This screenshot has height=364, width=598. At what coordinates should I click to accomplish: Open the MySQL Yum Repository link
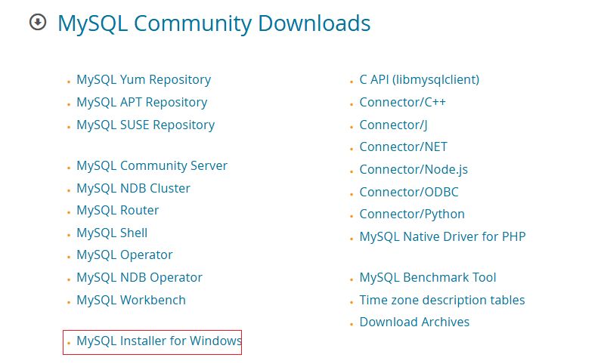(144, 79)
